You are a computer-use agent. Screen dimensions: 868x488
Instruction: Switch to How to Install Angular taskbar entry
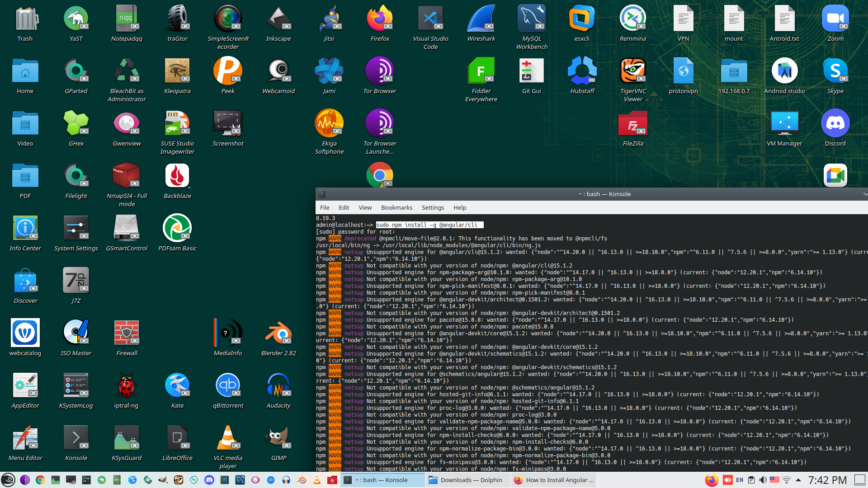pyautogui.click(x=554, y=480)
